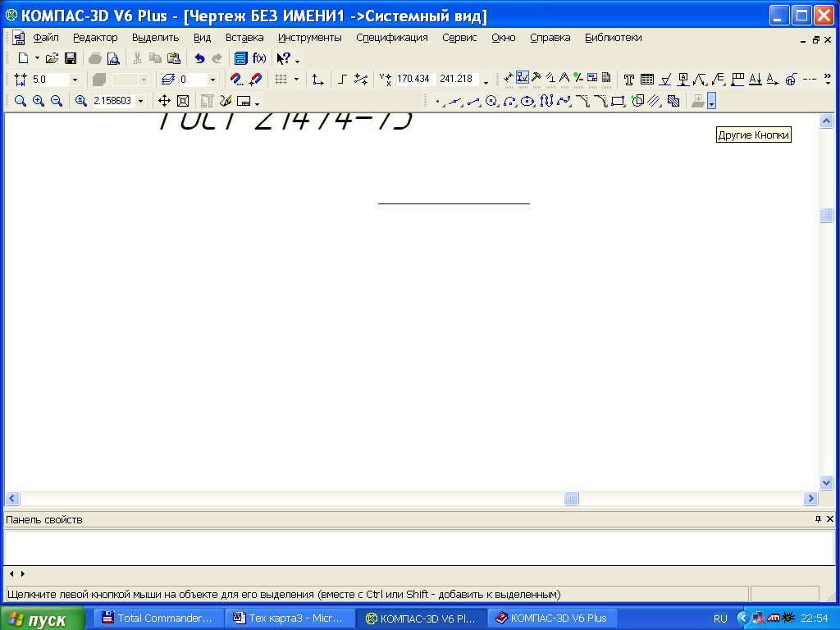Expand the zoom scale 2.158603 dropdown
Screen dimensions: 840x630
(140, 101)
